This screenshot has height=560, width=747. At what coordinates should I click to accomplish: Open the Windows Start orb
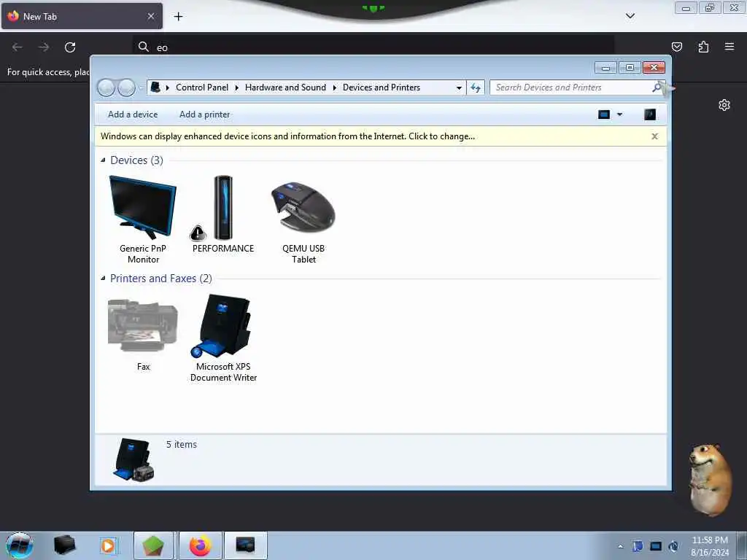click(x=20, y=545)
